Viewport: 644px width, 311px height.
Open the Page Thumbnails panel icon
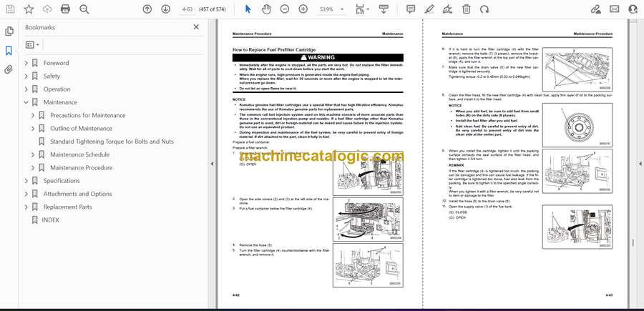coord(9,31)
